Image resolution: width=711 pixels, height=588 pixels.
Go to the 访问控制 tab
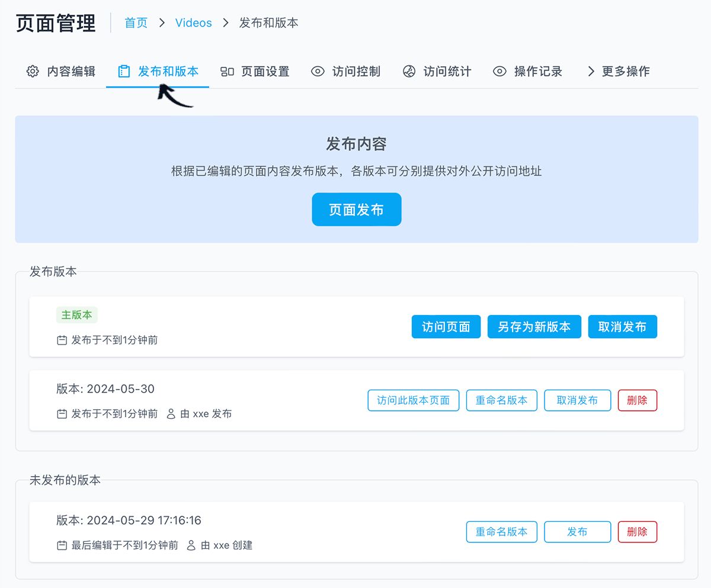coord(346,72)
